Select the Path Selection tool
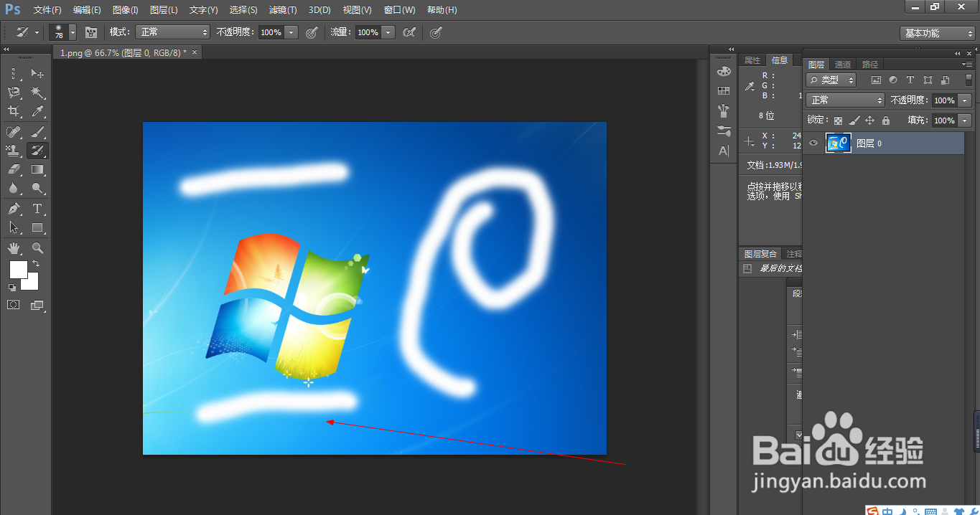This screenshot has width=980, height=515. (14, 227)
